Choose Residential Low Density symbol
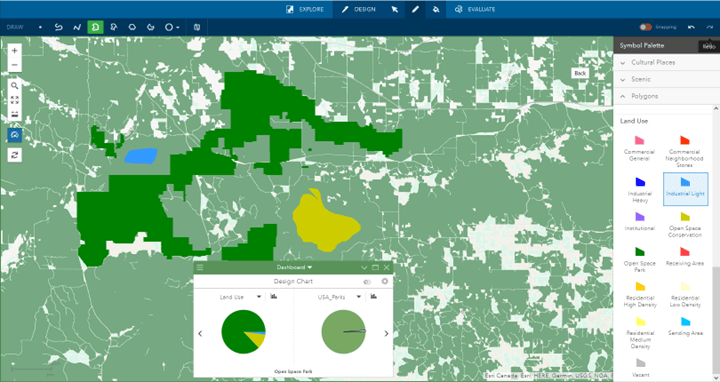The image size is (720, 382). coord(685,294)
